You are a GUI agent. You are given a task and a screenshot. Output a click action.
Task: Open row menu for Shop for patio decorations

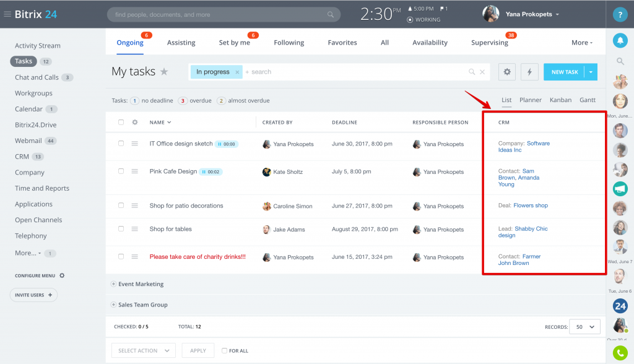click(x=134, y=206)
